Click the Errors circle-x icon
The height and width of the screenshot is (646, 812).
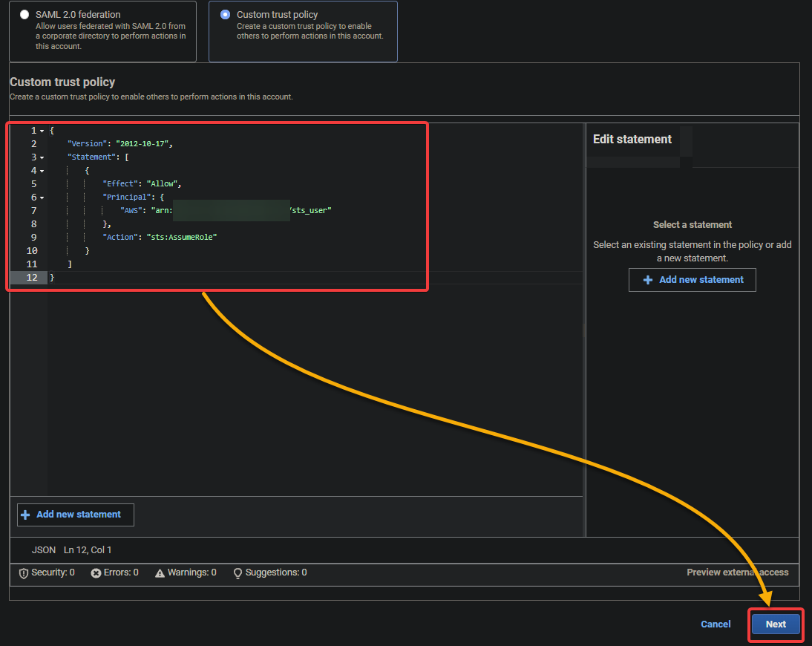[x=96, y=573]
